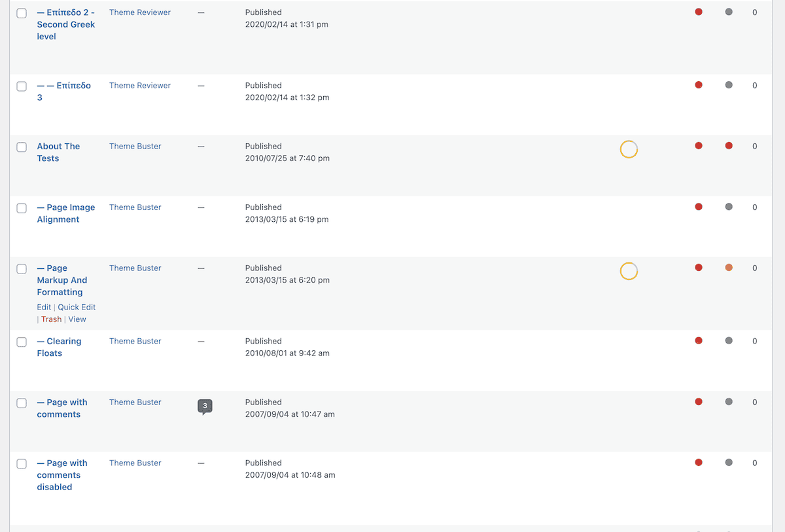Click the red SEO dot in Επίπεδο 2 row

(x=699, y=12)
